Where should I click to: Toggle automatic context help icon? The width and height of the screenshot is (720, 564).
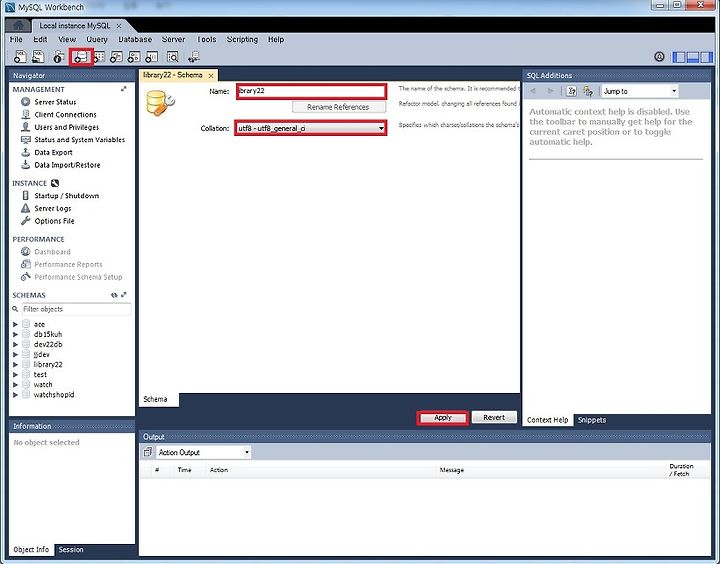tap(588, 91)
